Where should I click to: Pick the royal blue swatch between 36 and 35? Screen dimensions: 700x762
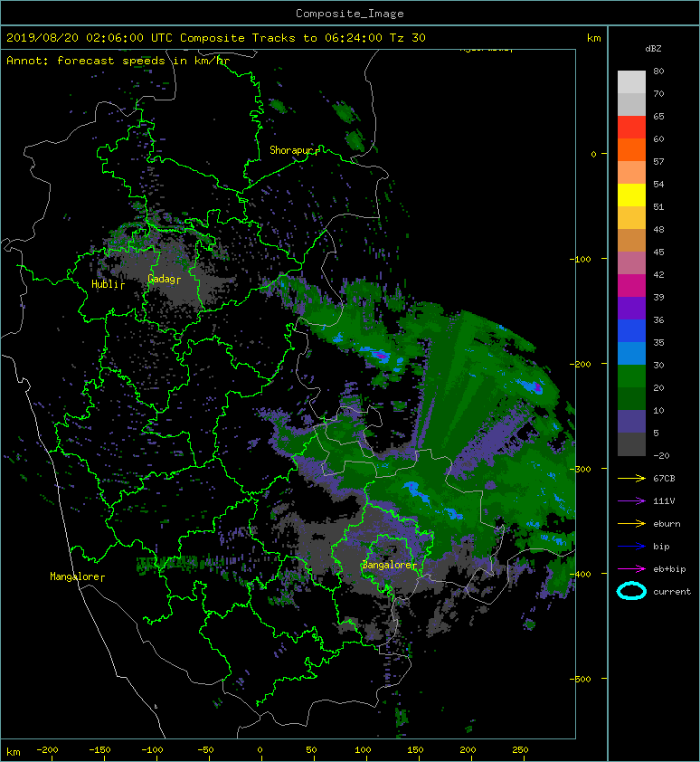(631, 330)
